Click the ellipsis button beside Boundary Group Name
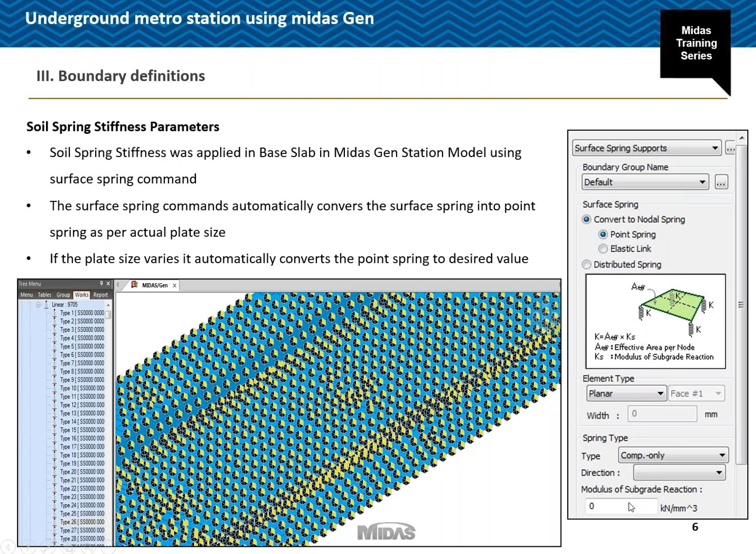This screenshot has width=756, height=554. (721, 182)
